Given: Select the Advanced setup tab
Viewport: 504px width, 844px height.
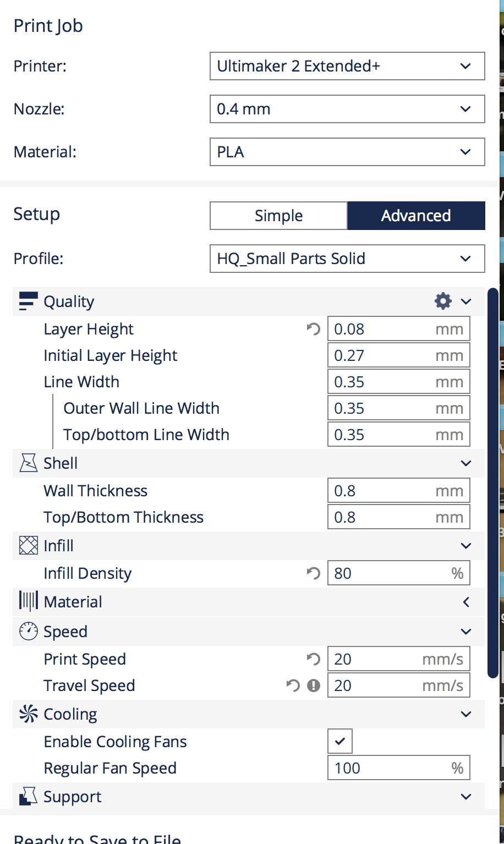Looking at the screenshot, I should [x=416, y=216].
